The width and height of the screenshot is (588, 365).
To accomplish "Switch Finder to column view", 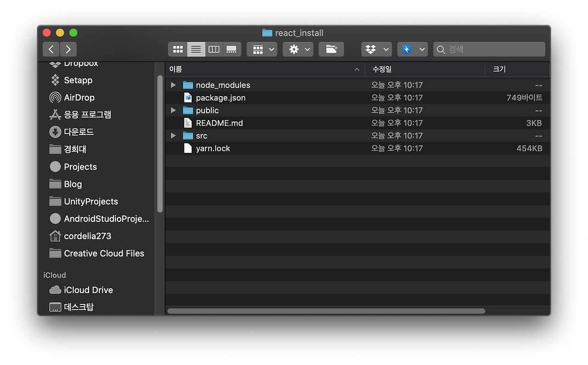I will (214, 49).
